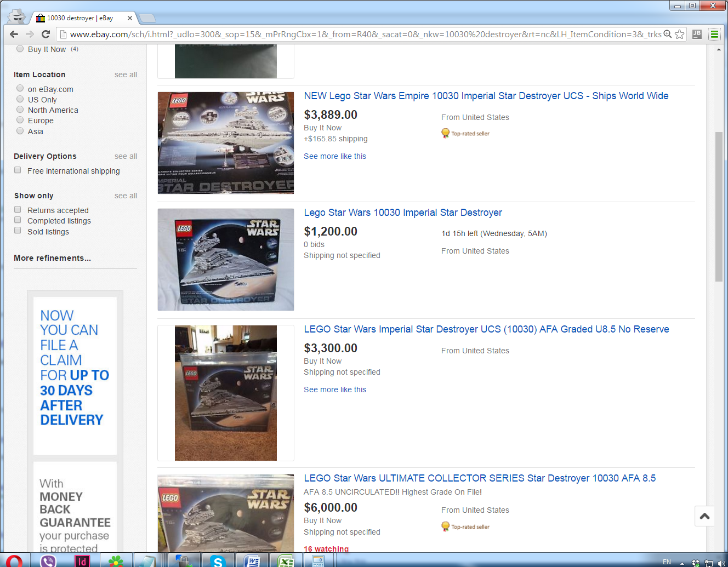Open Microsoft Word from the taskbar

(252, 561)
